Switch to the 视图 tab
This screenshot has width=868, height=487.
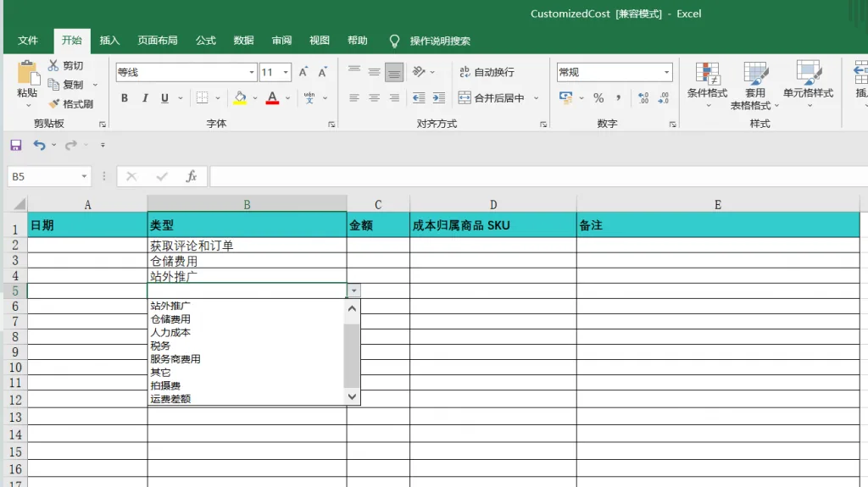click(x=320, y=41)
